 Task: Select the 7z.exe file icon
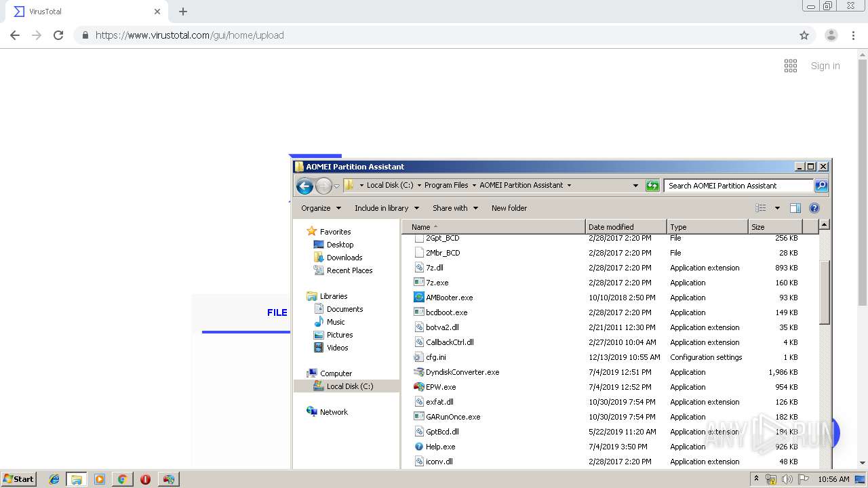coord(419,283)
